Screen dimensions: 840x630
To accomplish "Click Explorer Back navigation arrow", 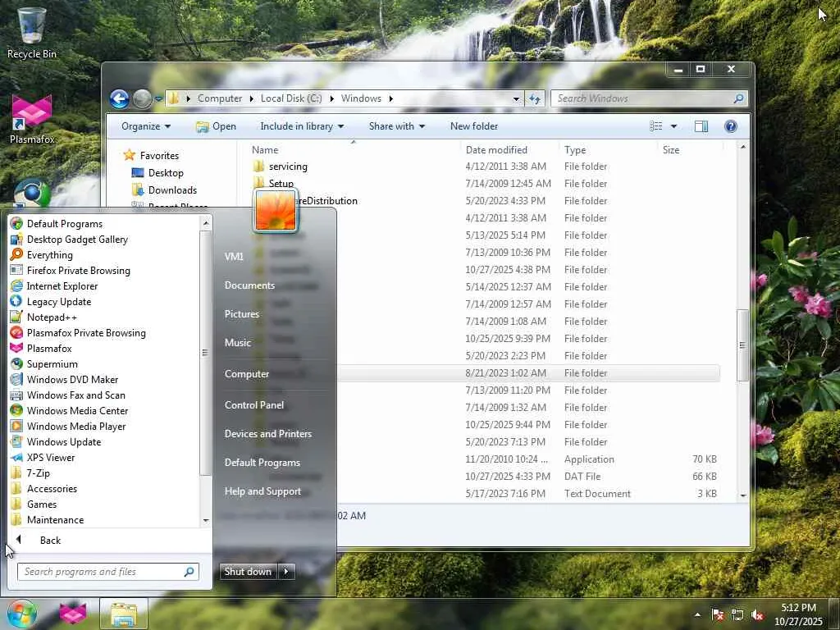I will (120, 98).
